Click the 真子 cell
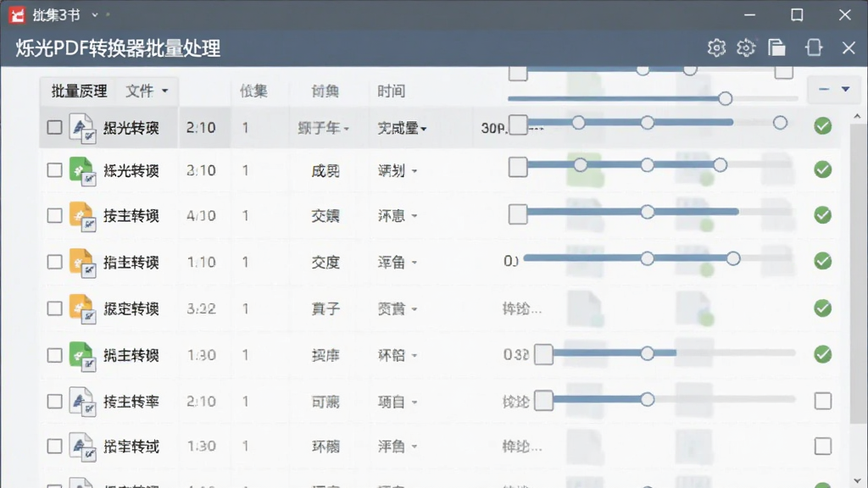868x488 pixels. point(325,308)
